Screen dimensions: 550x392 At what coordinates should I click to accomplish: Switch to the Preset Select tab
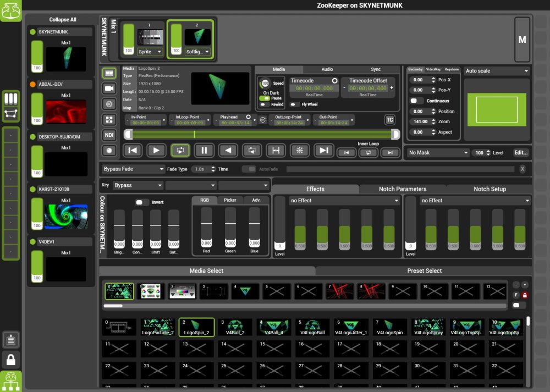(x=424, y=270)
